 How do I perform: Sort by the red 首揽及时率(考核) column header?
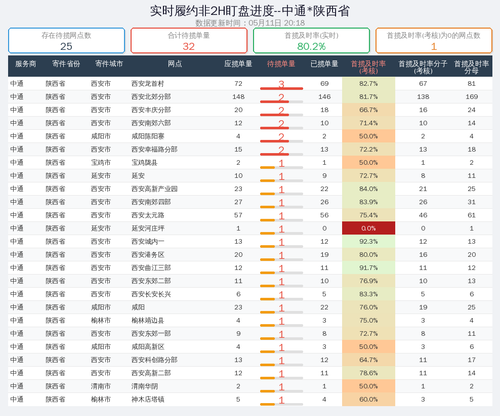(368, 67)
